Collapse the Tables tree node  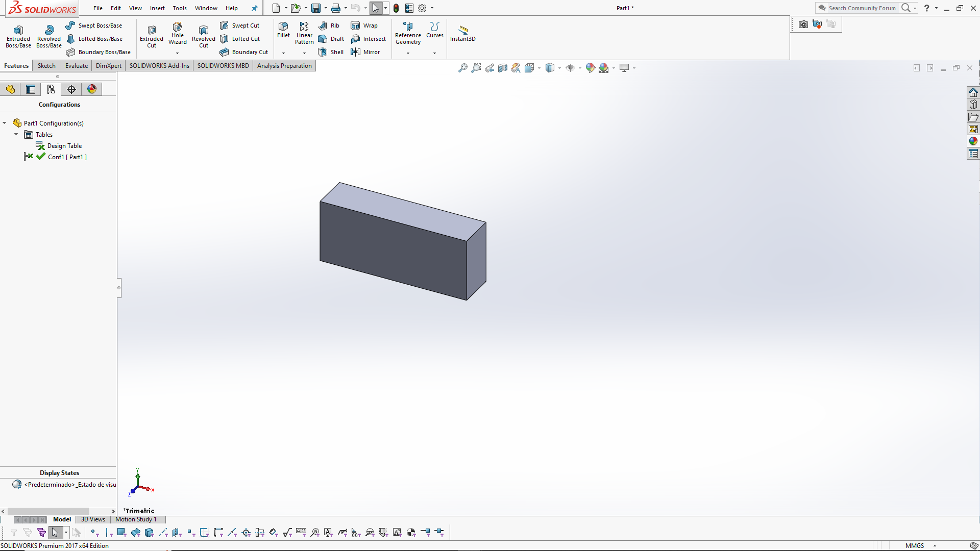click(x=16, y=135)
